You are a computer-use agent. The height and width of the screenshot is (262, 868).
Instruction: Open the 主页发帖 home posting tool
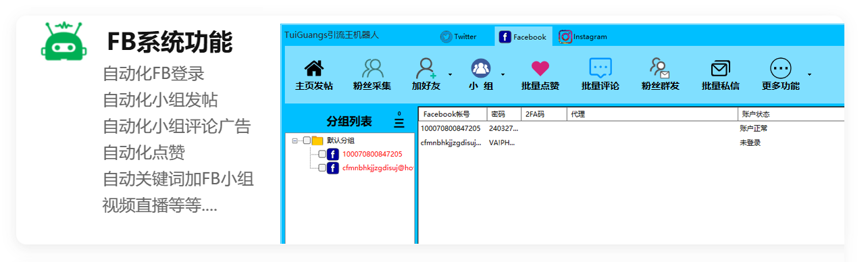click(314, 75)
